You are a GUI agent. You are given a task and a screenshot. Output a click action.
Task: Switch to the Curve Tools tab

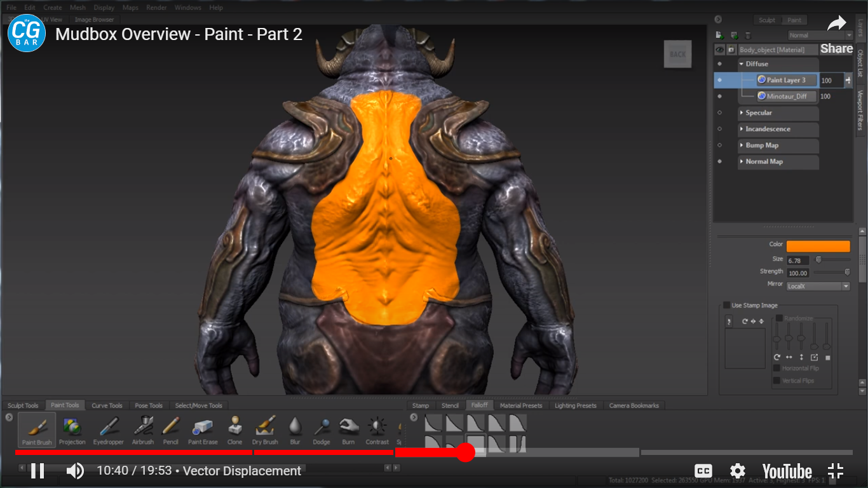[107, 405]
